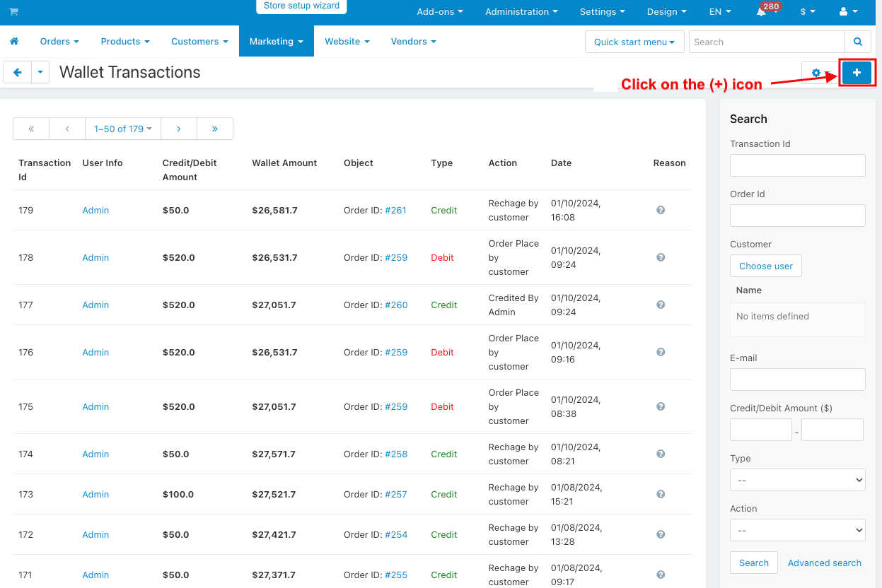Show reason for transaction 179

click(x=661, y=210)
